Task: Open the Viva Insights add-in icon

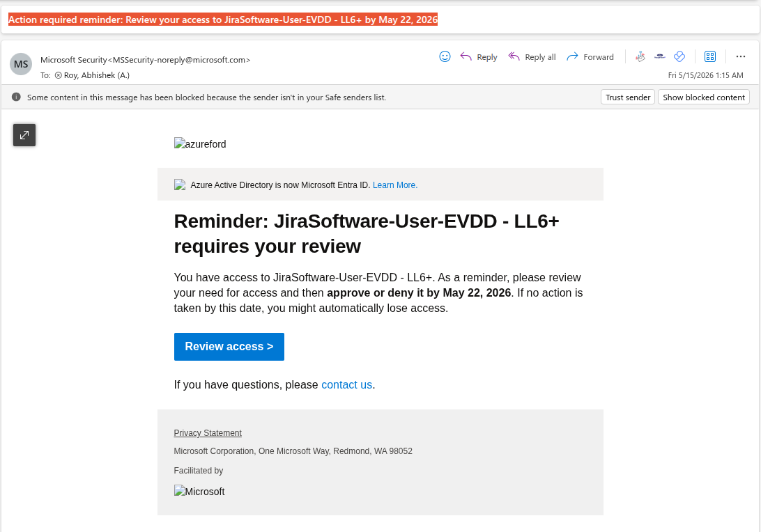Action: 679,56
